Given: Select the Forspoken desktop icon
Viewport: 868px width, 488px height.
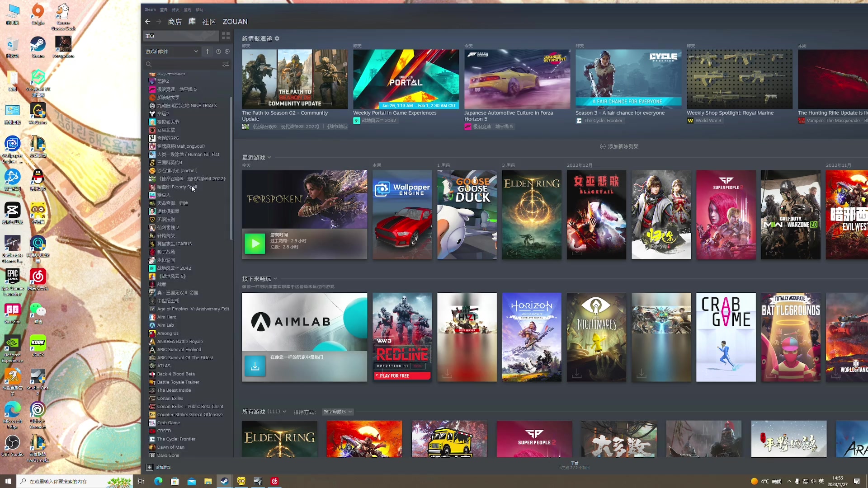Looking at the screenshot, I should click(63, 47).
